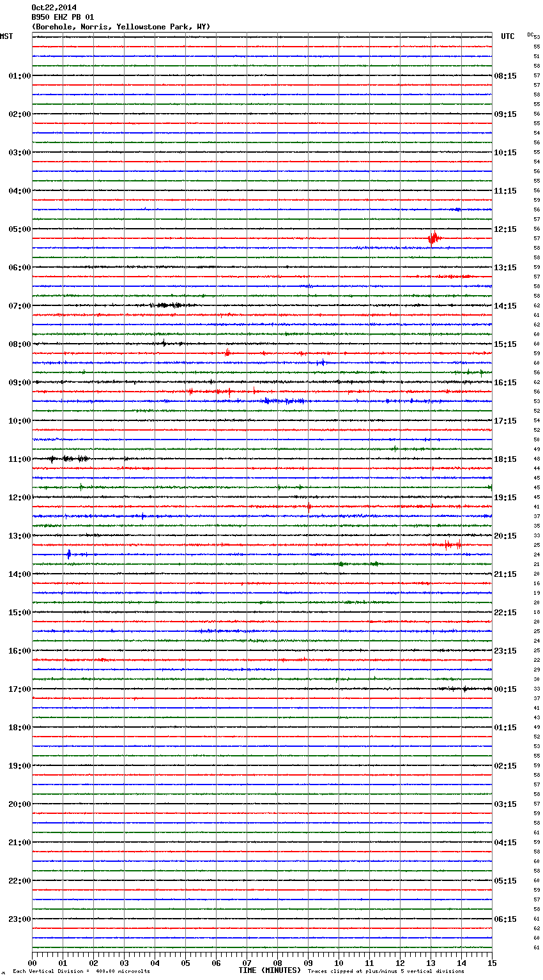The height and width of the screenshot is (980, 543).
Task: Click the "23:00" MST hour label
Action: pos(19,919)
